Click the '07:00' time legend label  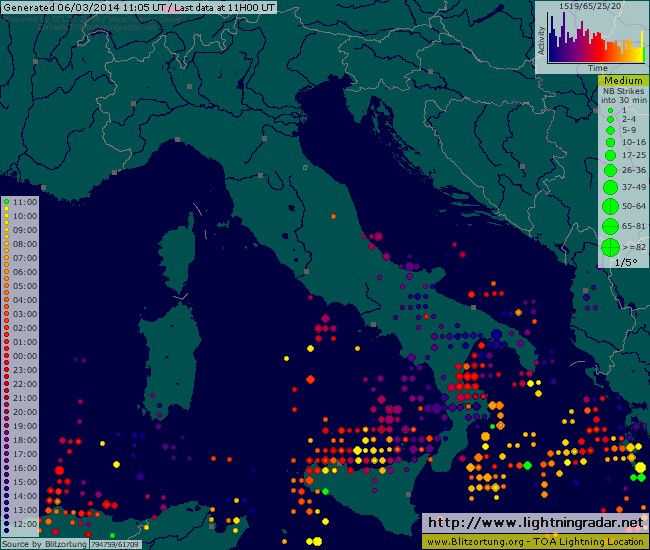25,258
